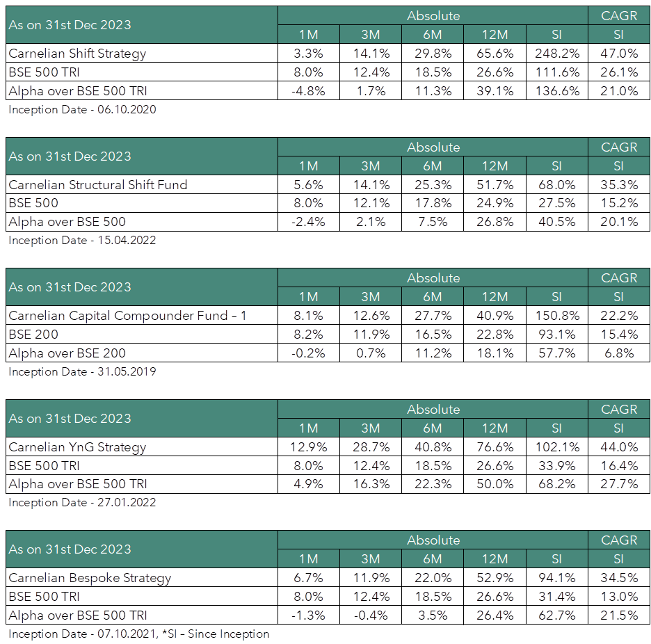This screenshot has height=644, width=651.
Task: Click the 68.0% SI absolute value
Action: point(556,185)
